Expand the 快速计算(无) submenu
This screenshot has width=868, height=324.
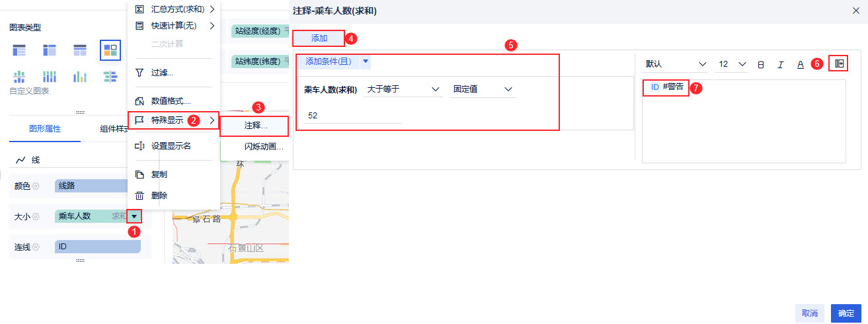tap(174, 26)
